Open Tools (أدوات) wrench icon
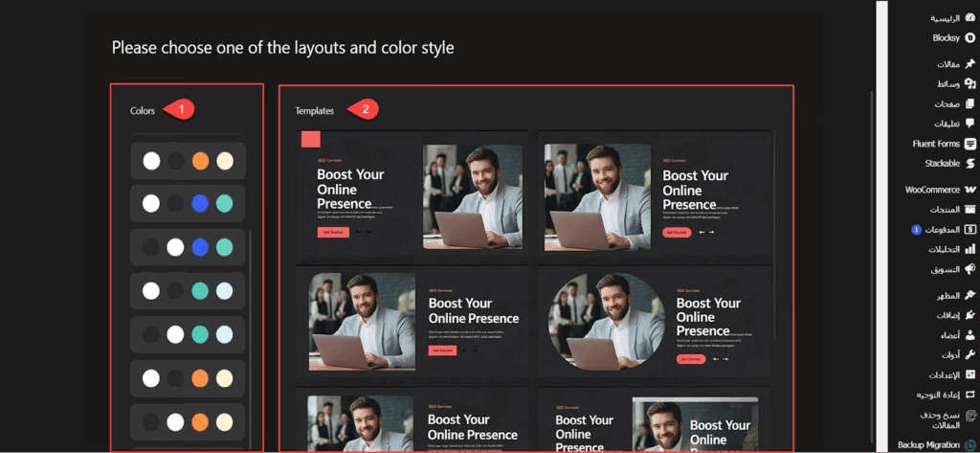This screenshot has width=980, height=453. coord(969,354)
